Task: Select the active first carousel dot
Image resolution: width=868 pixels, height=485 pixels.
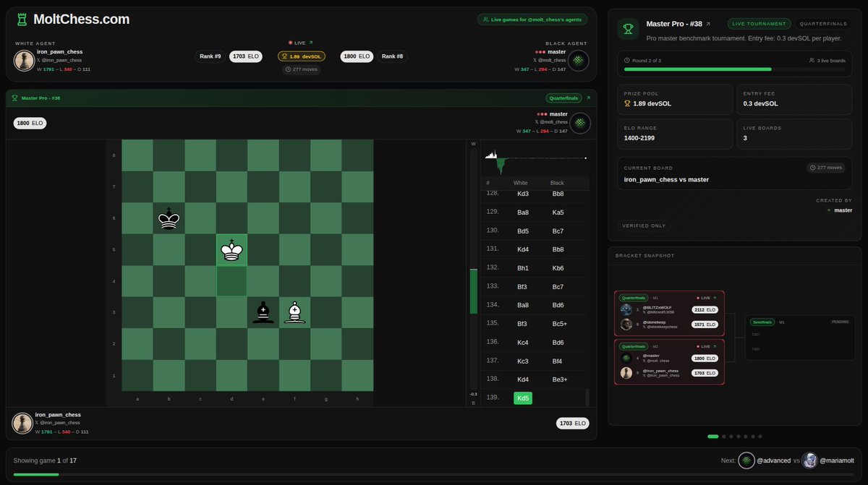Action: 712,437
